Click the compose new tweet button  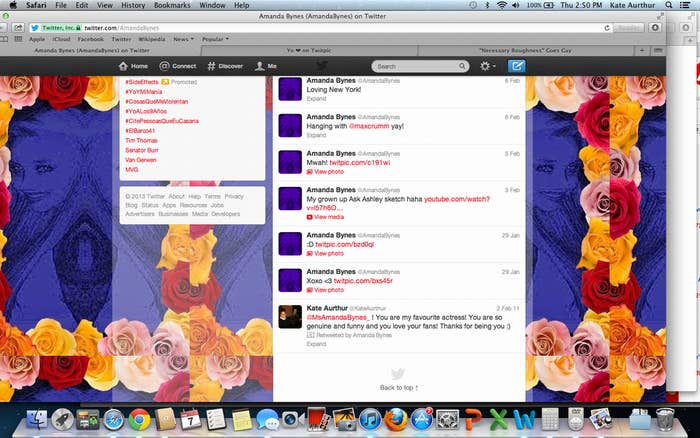(517, 66)
